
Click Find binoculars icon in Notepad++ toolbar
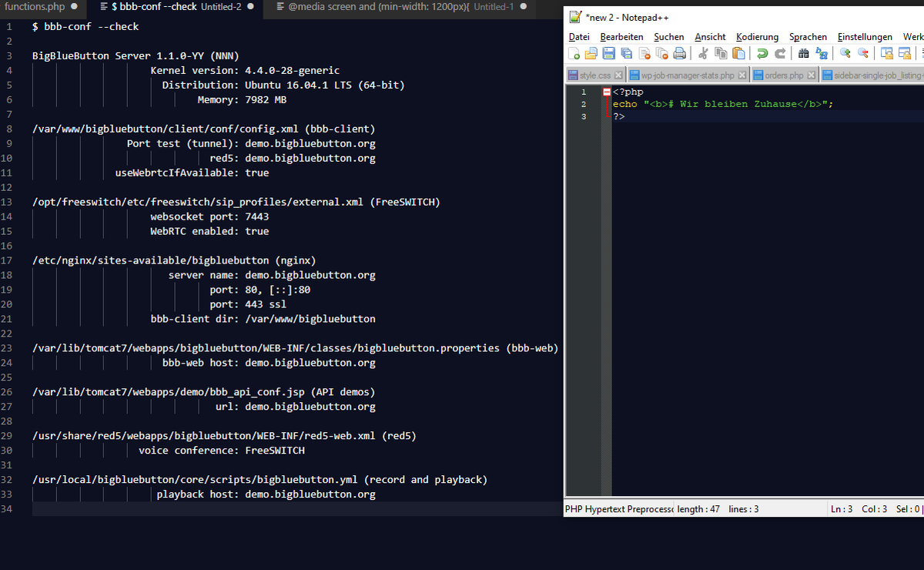click(x=803, y=53)
